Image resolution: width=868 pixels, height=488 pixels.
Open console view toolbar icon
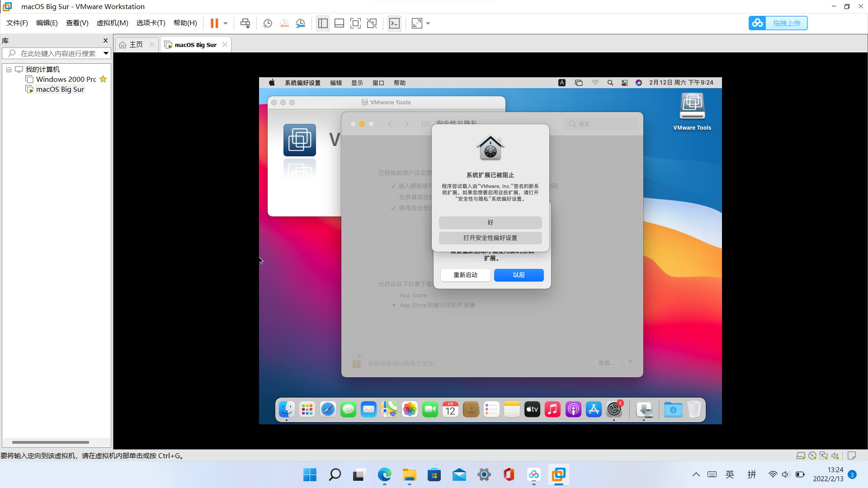tap(394, 23)
